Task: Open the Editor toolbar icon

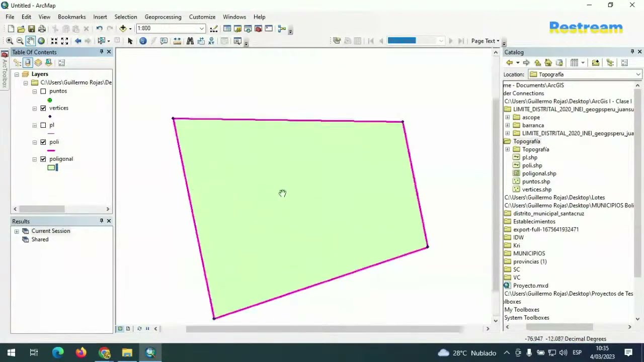Action: click(x=214, y=29)
